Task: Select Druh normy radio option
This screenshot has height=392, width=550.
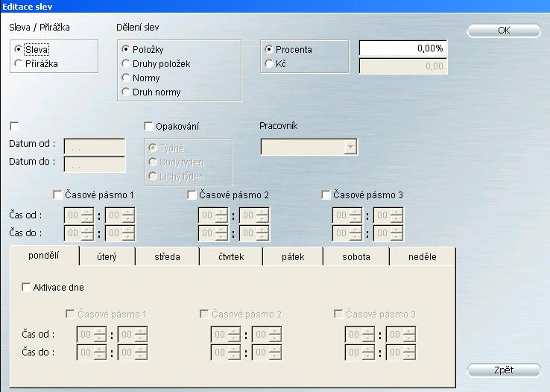Action: 126,92
